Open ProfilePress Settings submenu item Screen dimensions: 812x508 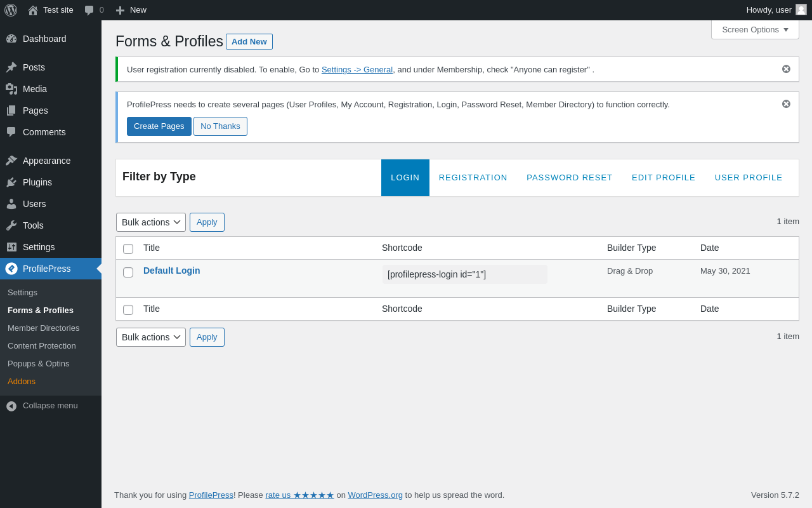[x=51, y=293]
